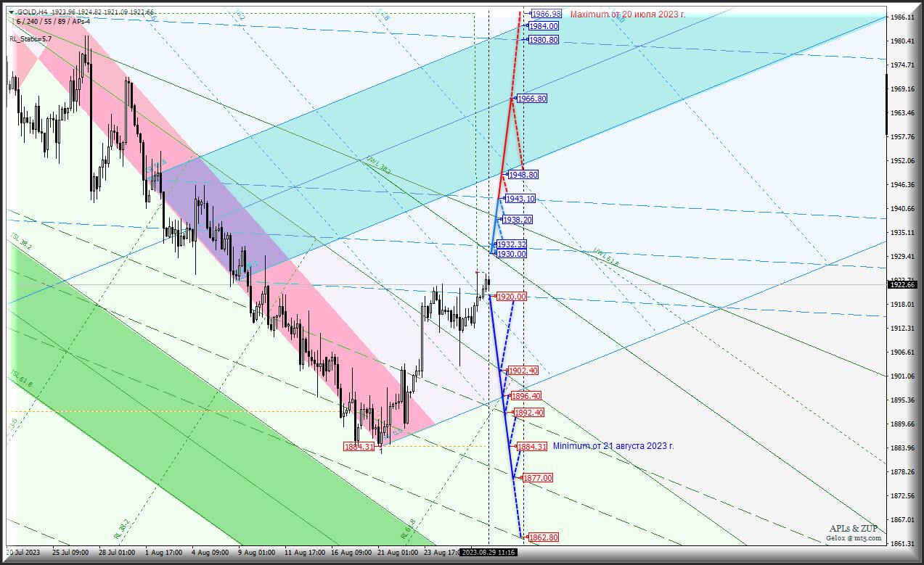This screenshot has width=924, height=565.
Task: Click the RL_Static=5.7 indicator label
Action: click(x=30, y=38)
